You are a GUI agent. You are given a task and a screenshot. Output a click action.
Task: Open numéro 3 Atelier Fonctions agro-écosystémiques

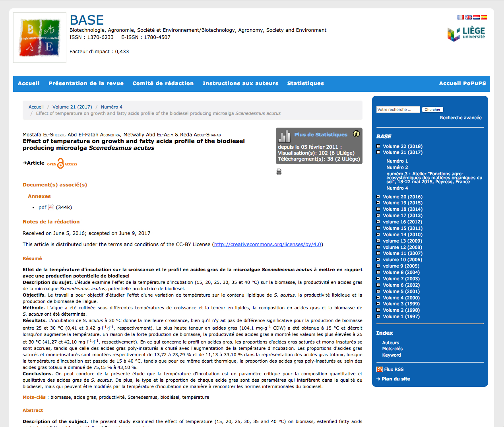pyautogui.click(x=434, y=178)
